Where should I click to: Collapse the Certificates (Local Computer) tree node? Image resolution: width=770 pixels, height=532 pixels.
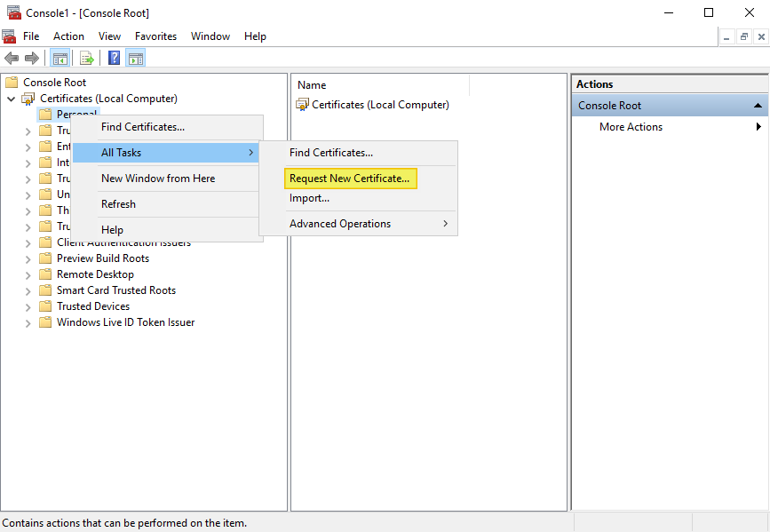pos(11,99)
